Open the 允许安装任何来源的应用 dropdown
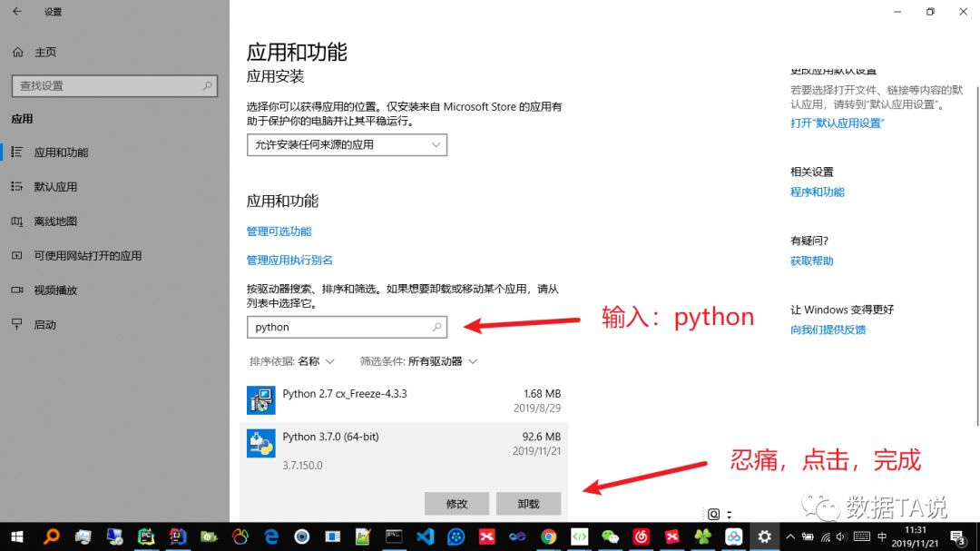 point(347,144)
